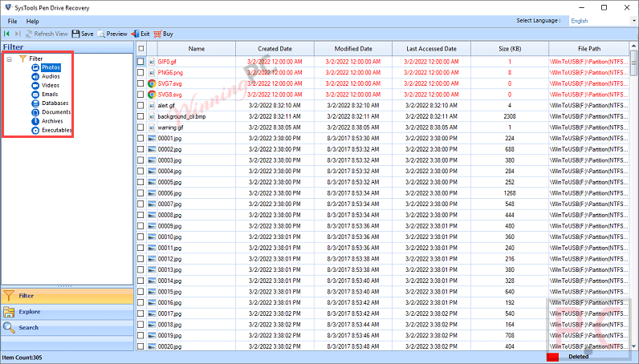639x364 pixels.
Task: Click the Save toolbar icon
Action: 75,34
